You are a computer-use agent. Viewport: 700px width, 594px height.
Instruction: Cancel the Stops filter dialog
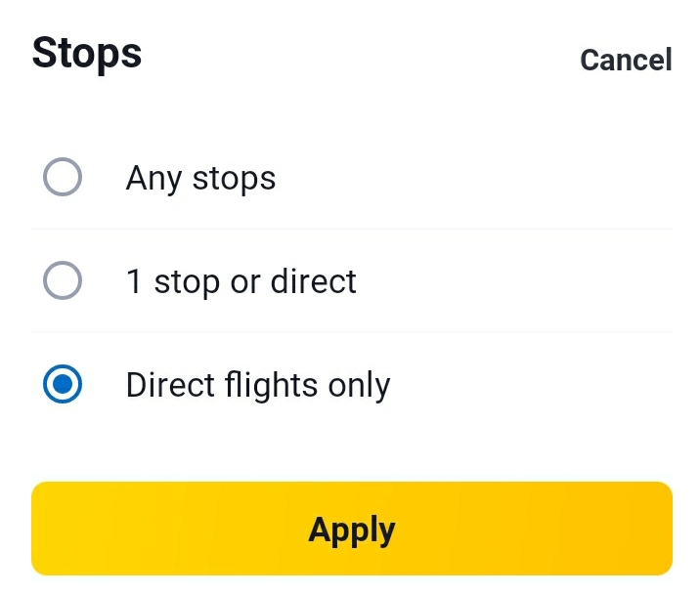coord(626,60)
